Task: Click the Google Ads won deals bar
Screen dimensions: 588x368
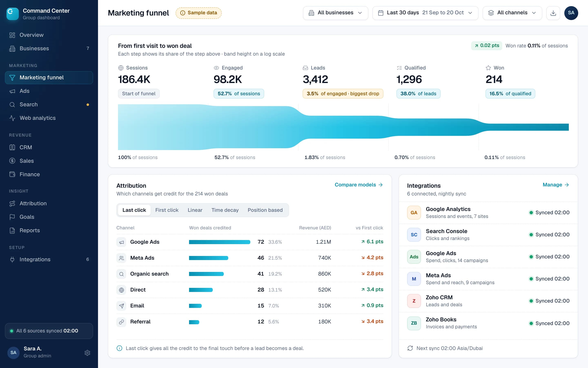Action: coord(219,242)
